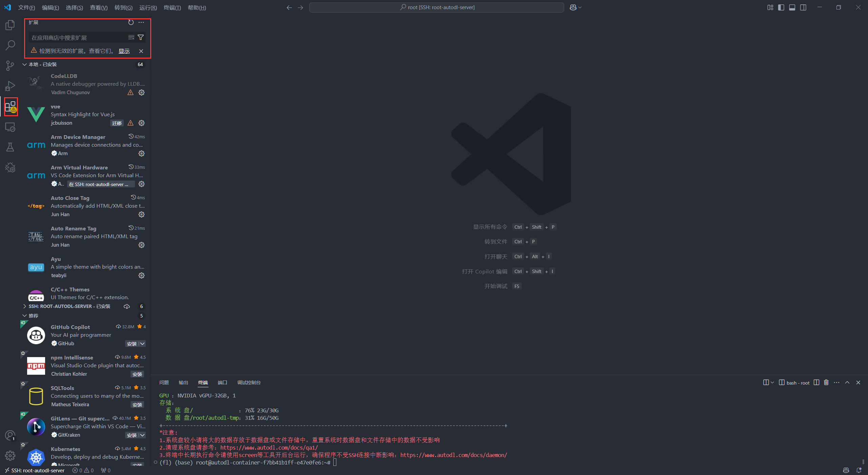Toggle bottom panel layout button
Screen dimensions: 868x475
pos(792,7)
